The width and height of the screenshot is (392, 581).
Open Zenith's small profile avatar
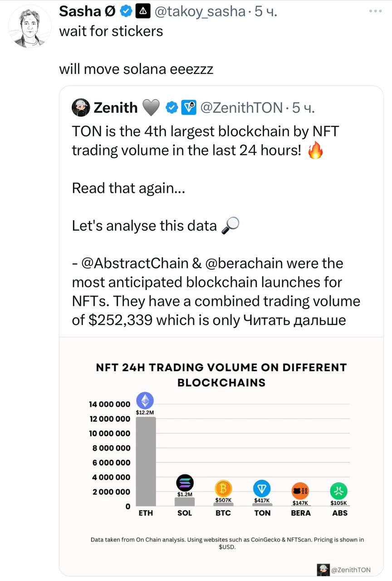point(80,107)
